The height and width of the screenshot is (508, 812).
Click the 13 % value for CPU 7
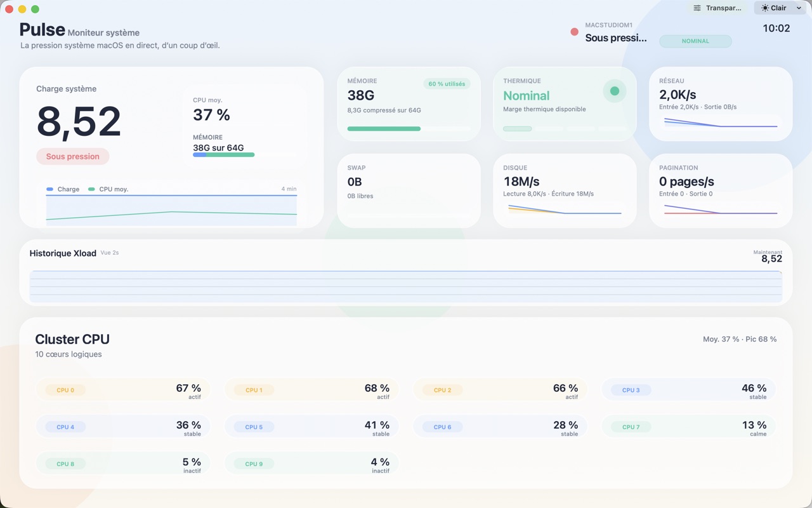(754, 425)
